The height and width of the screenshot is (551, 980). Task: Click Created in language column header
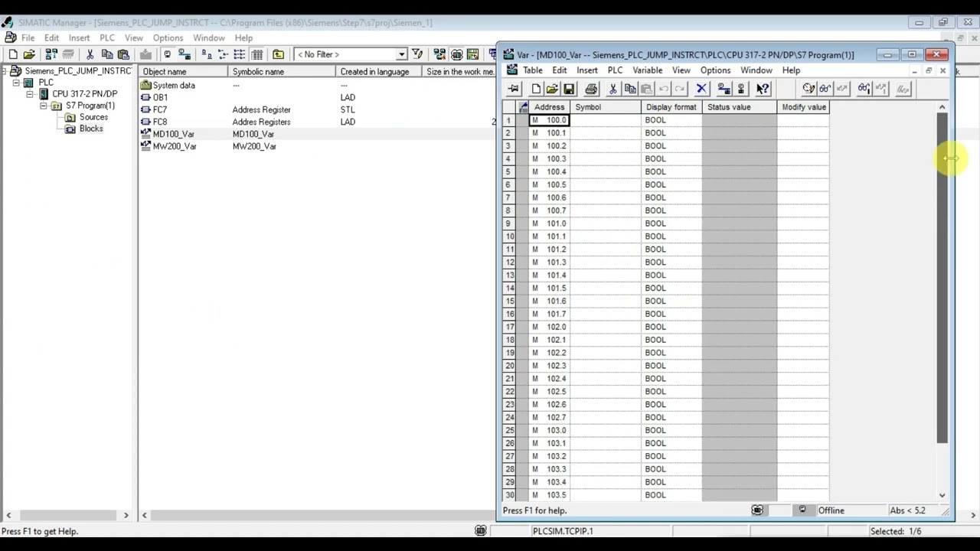click(378, 72)
